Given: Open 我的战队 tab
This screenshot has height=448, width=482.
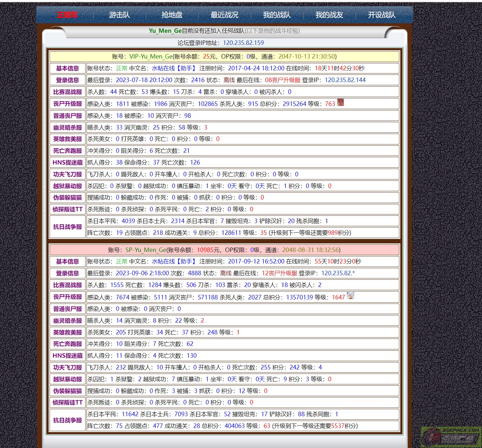Looking at the screenshot, I should (277, 15).
